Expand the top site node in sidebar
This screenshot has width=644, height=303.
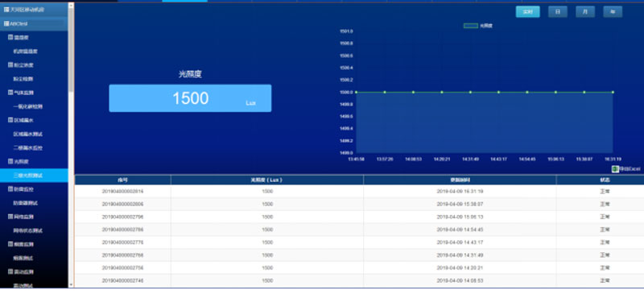point(6,10)
